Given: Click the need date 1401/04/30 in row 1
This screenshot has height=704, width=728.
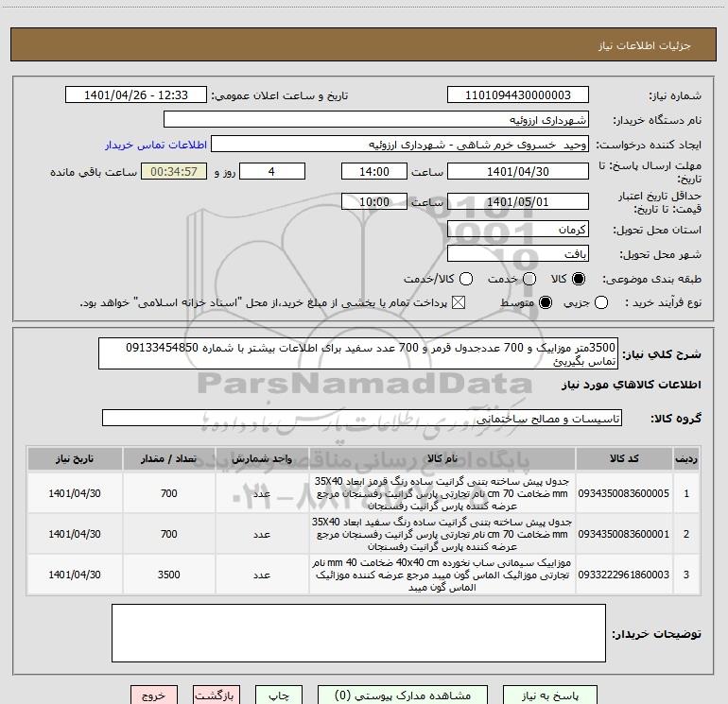Looking at the screenshot, I should point(75,493).
